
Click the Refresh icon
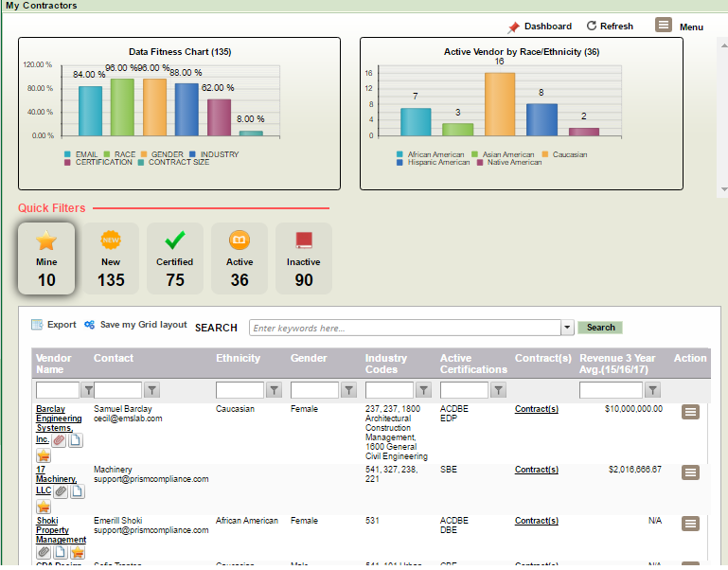point(592,27)
